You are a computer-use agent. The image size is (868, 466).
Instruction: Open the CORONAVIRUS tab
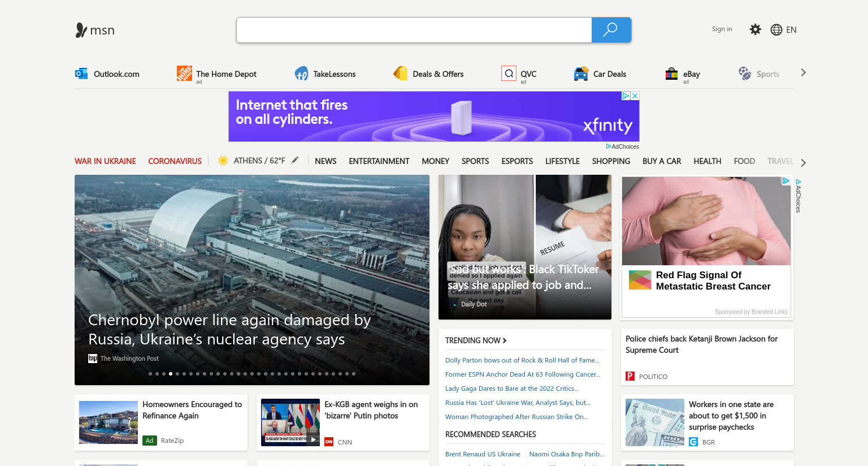(x=175, y=161)
